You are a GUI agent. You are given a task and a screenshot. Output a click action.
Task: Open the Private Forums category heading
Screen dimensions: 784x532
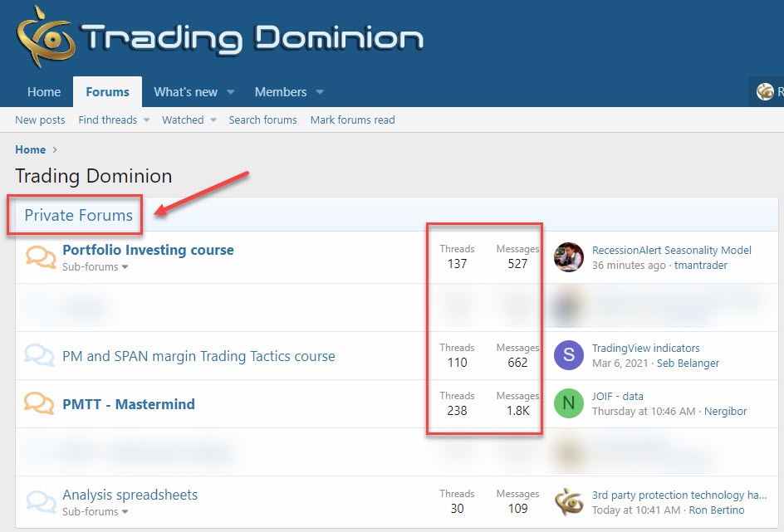tap(79, 215)
